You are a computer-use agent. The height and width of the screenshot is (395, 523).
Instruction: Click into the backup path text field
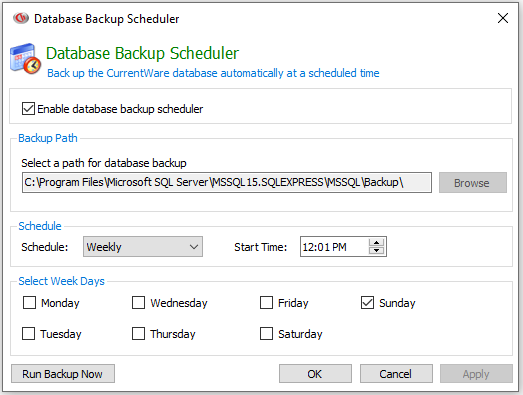(x=227, y=182)
